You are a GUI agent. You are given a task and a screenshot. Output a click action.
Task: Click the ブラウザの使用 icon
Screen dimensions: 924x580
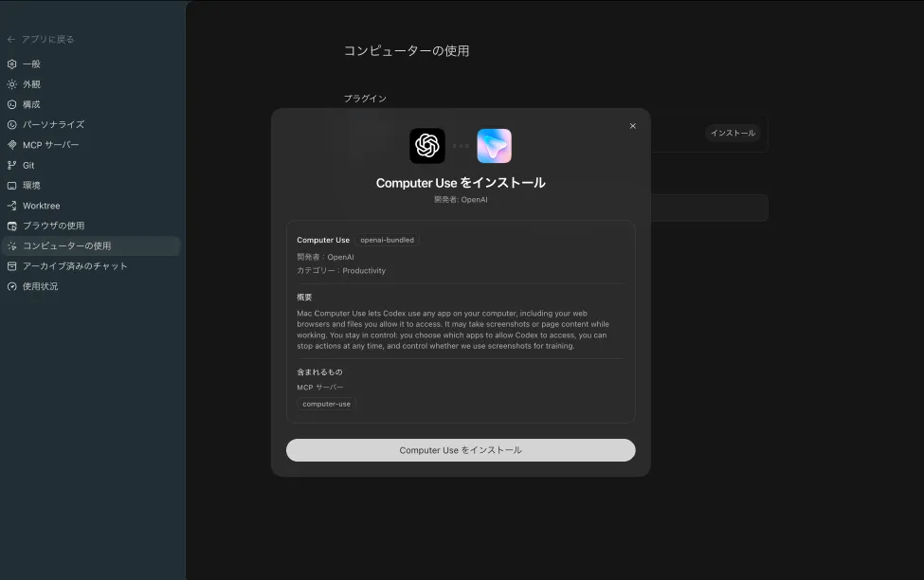11,226
